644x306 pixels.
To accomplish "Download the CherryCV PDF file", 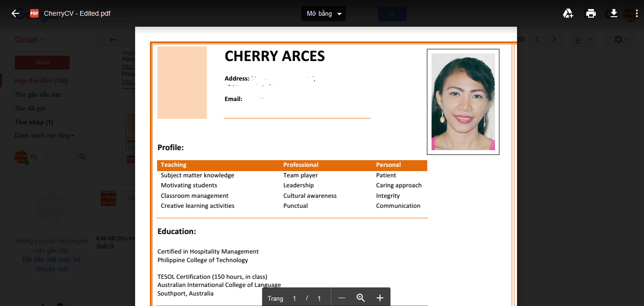I will coord(614,13).
